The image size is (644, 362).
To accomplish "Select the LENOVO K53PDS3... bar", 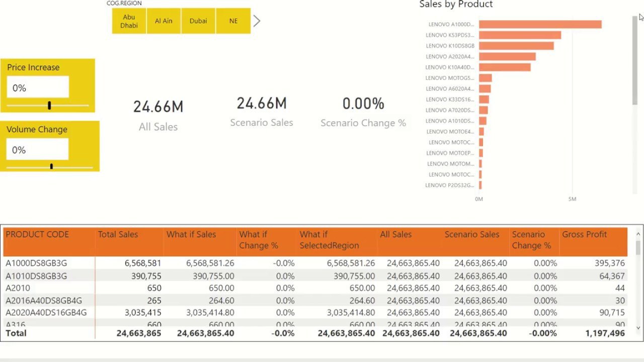I will pos(520,35).
